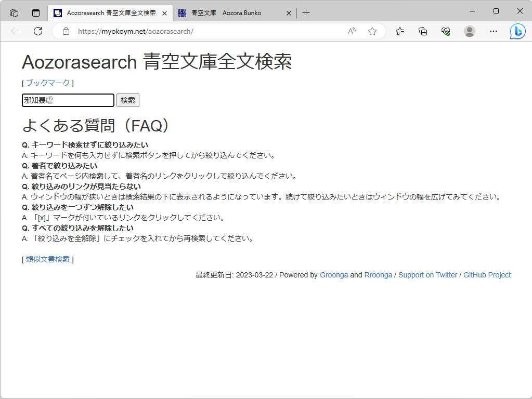
Task: Click inside the search input field
Action: pyautogui.click(x=67, y=100)
